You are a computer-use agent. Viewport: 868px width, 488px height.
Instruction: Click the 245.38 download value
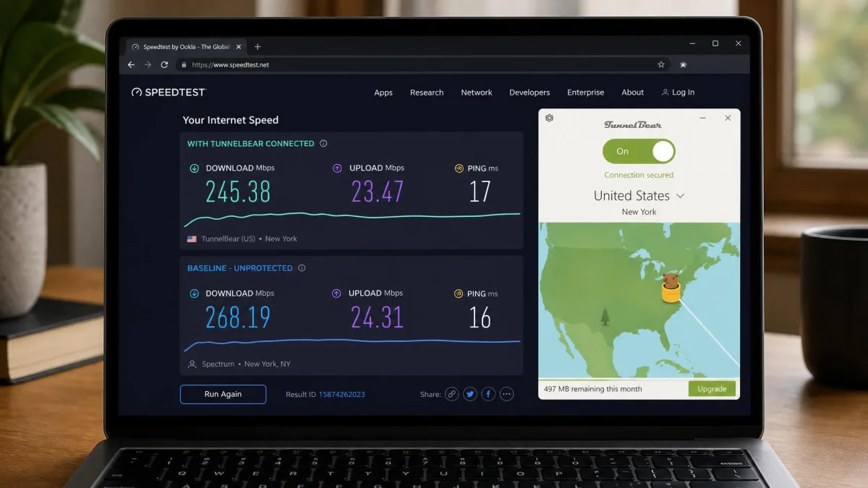[238, 192]
